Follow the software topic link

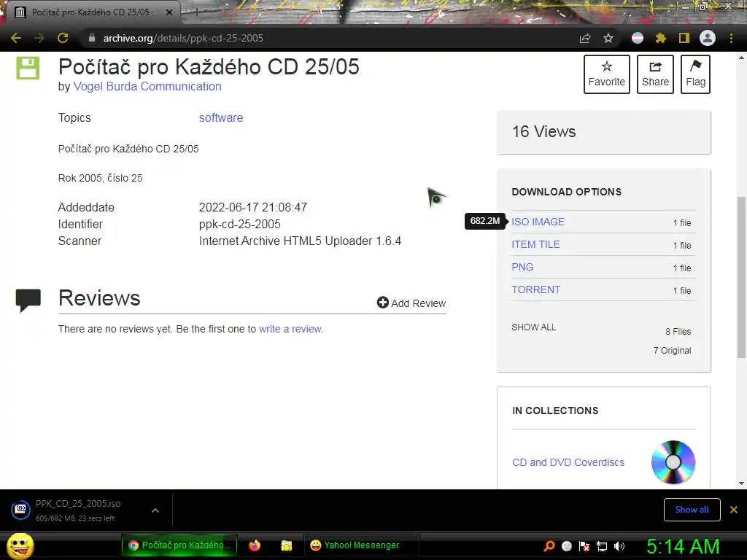tap(221, 117)
